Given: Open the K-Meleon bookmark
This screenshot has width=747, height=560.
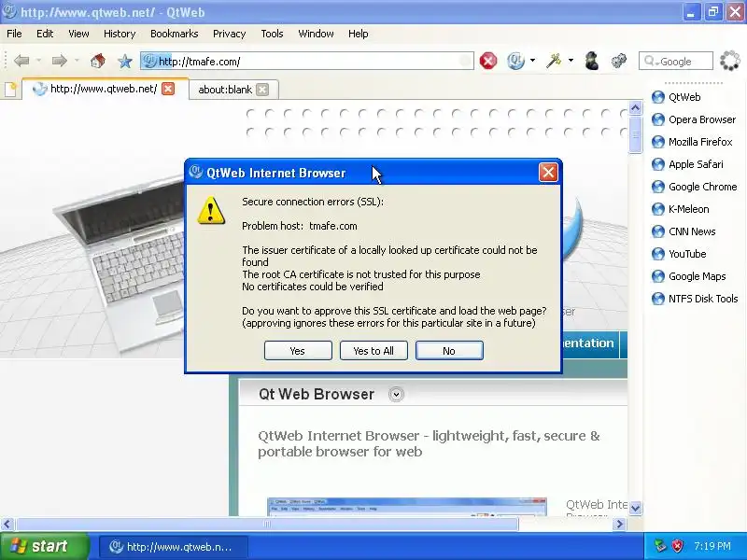Looking at the screenshot, I should (680, 209).
